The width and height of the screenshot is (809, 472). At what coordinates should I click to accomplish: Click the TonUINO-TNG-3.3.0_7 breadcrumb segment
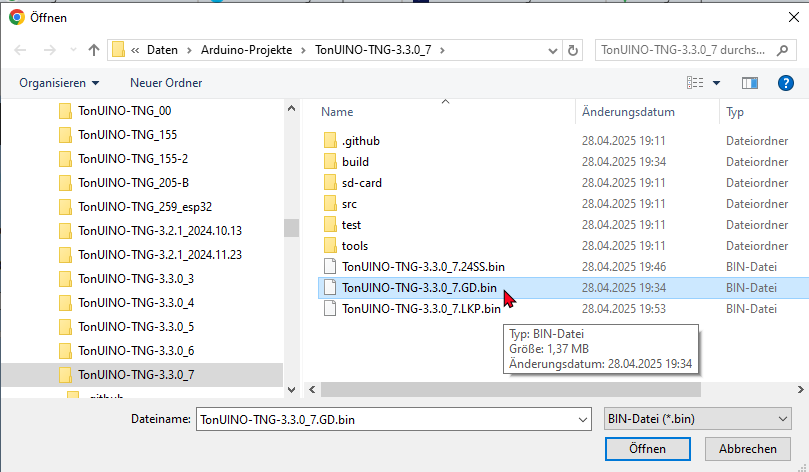pos(373,50)
